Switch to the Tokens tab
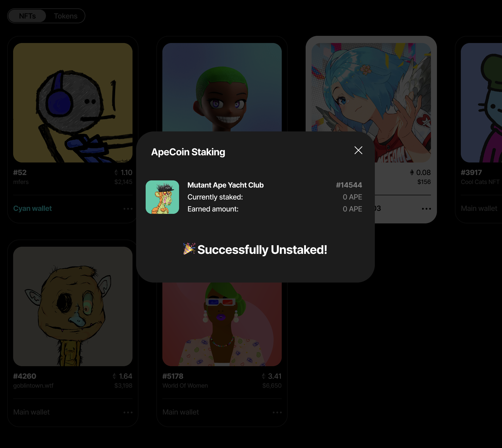 coord(66,16)
